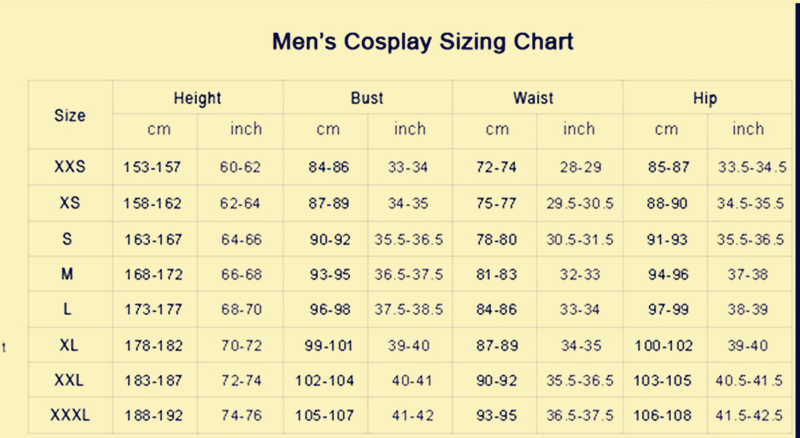Select the height cell 153-157

(x=152, y=167)
